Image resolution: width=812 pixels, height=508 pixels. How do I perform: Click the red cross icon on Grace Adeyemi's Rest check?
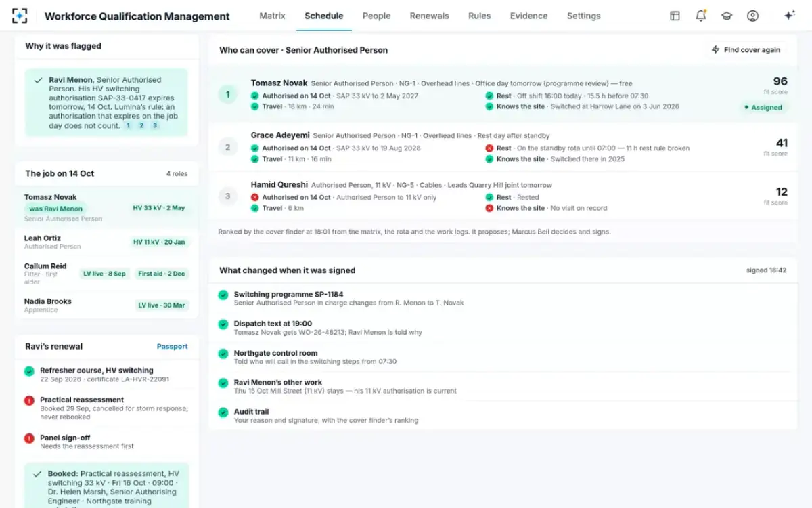click(x=489, y=148)
